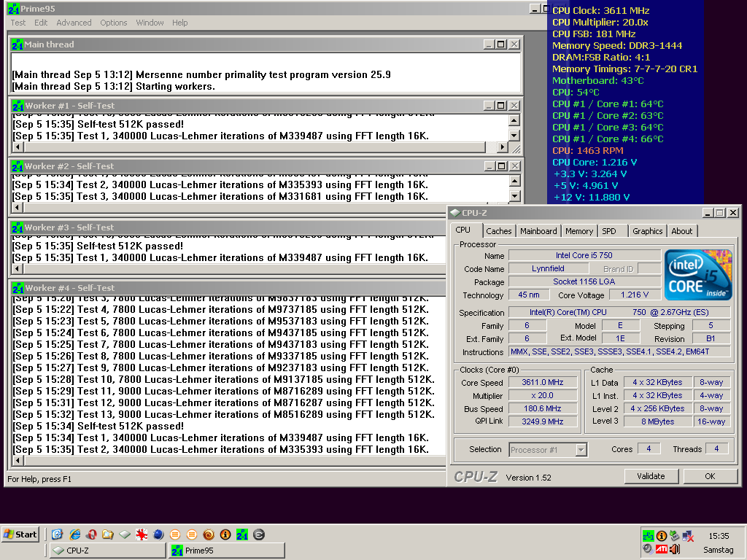
Task: Switch to the Mainboard tab in CPU-Z
Action: coord(538,231)
